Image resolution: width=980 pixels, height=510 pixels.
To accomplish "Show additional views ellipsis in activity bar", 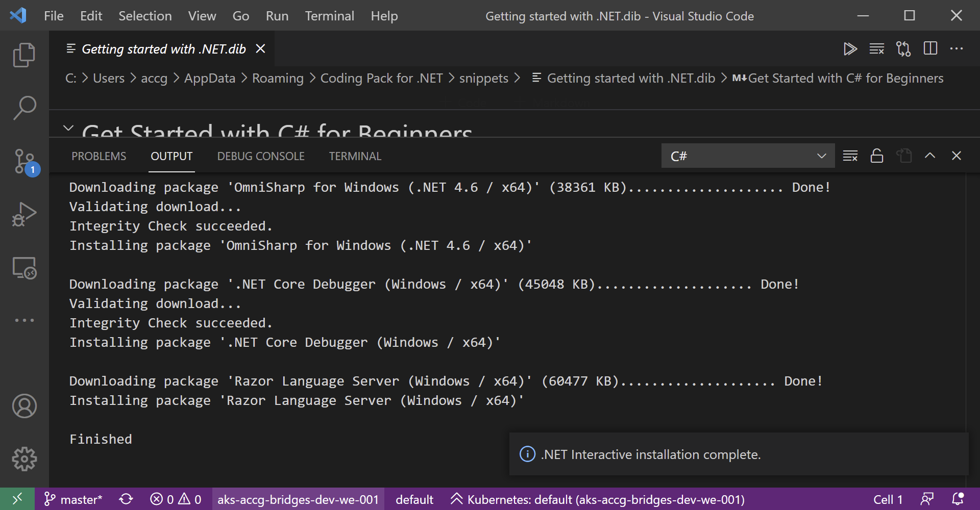I will [x=24, y=320].
